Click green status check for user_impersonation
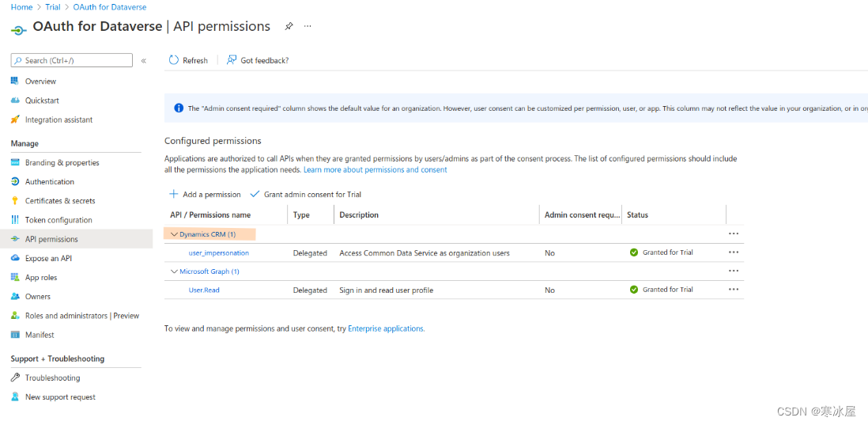The width and height of the screenshot is (868, 425). (634, 252)
